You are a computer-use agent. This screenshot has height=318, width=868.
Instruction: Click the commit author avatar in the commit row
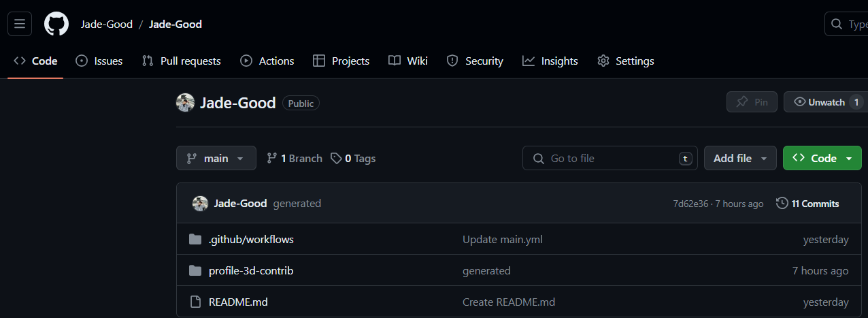point(200,204)
